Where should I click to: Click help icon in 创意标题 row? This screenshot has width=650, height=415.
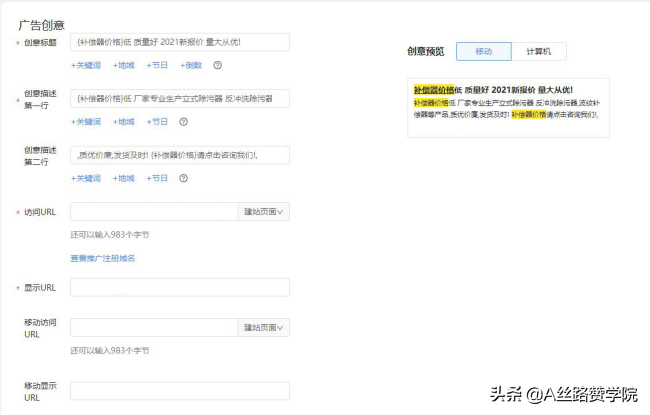click(x=218, y=65)
